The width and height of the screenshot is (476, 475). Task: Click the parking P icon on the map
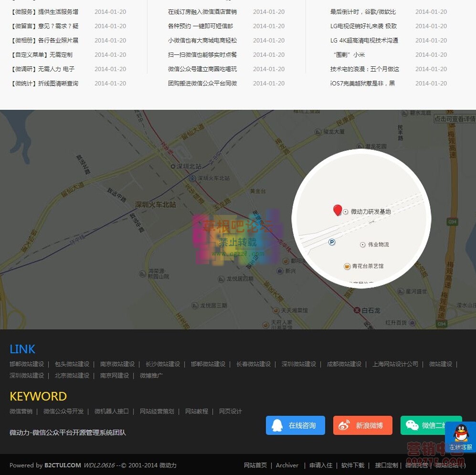tap(331, 243)
